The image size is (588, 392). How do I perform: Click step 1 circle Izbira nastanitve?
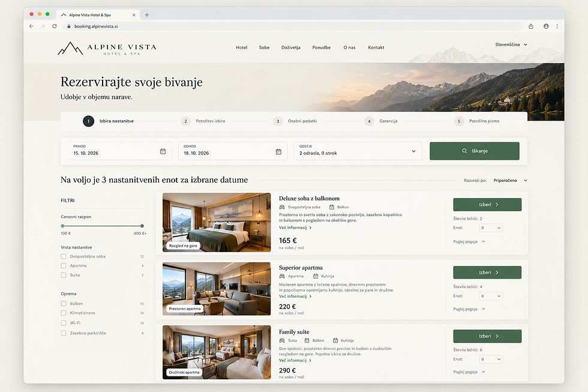(89, 121)
